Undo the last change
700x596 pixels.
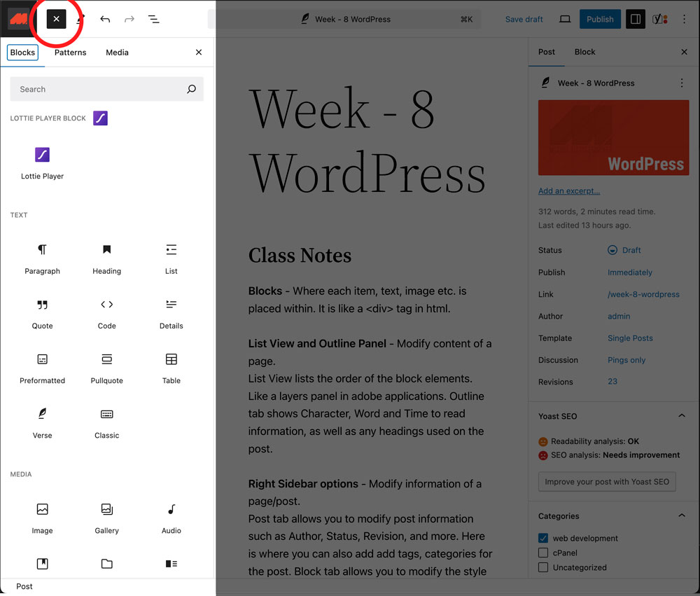[x=105, y=19]
